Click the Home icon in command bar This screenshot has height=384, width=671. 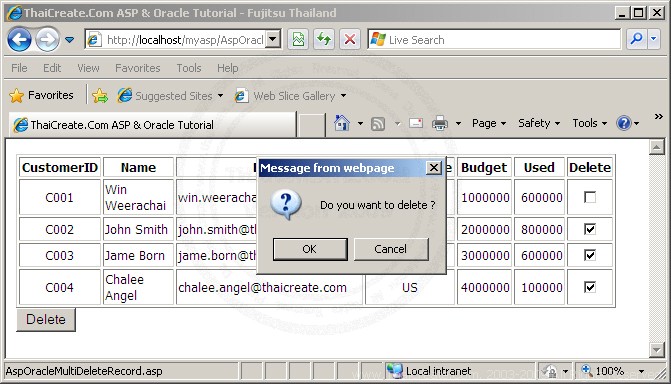click(341, 124)
